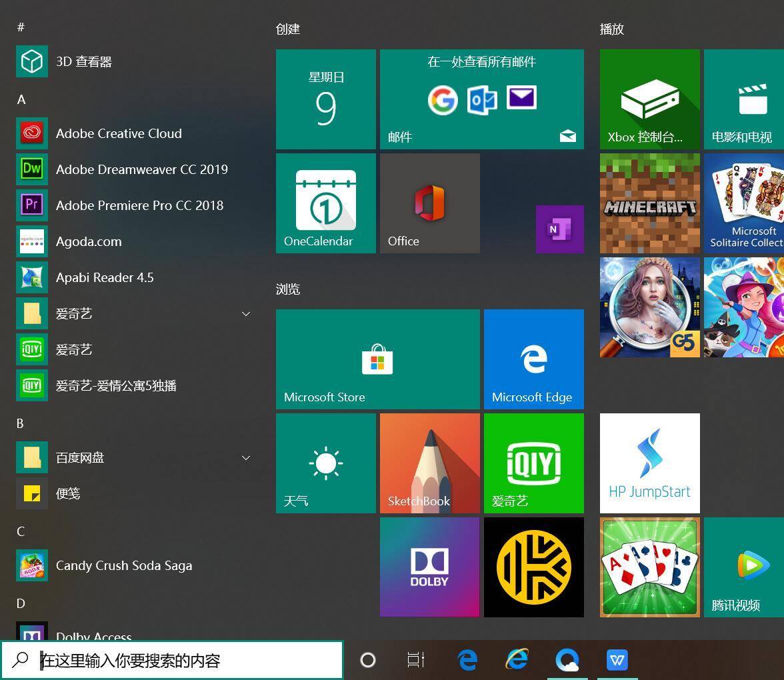Click the Cortana circle button

coord(368,660)
